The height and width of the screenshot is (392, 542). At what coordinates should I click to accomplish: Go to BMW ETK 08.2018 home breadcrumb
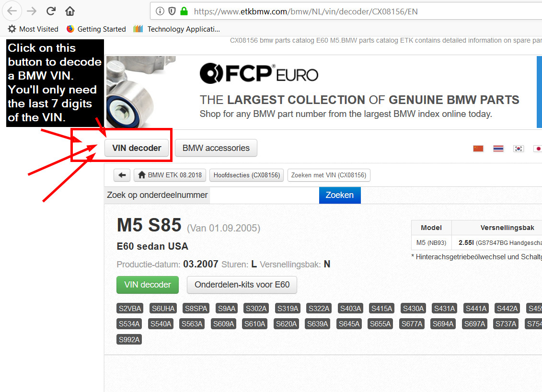point(170,175)
